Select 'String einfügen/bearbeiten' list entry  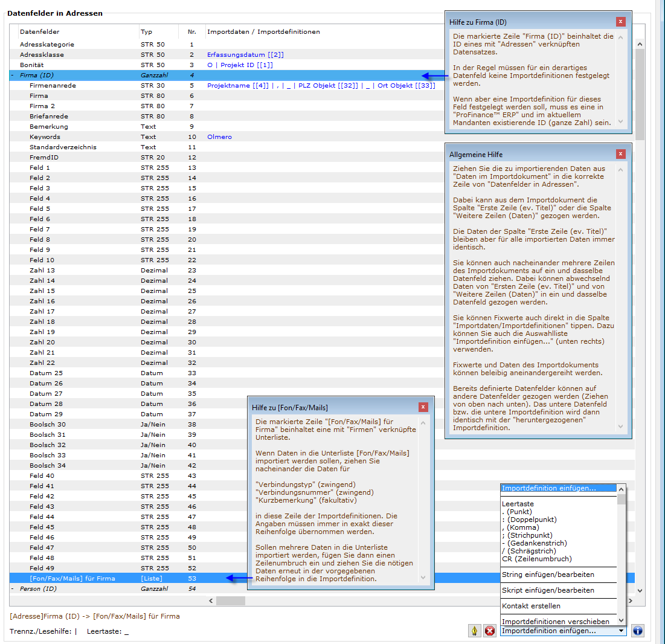point(548,575)
